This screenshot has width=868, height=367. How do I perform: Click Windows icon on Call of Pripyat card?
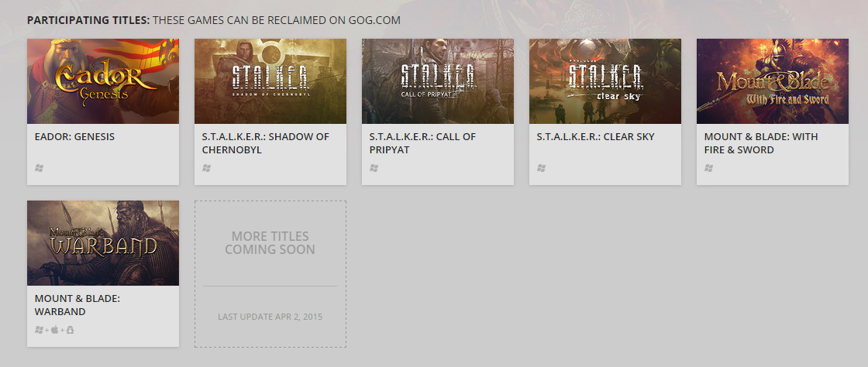coord(374,167)
